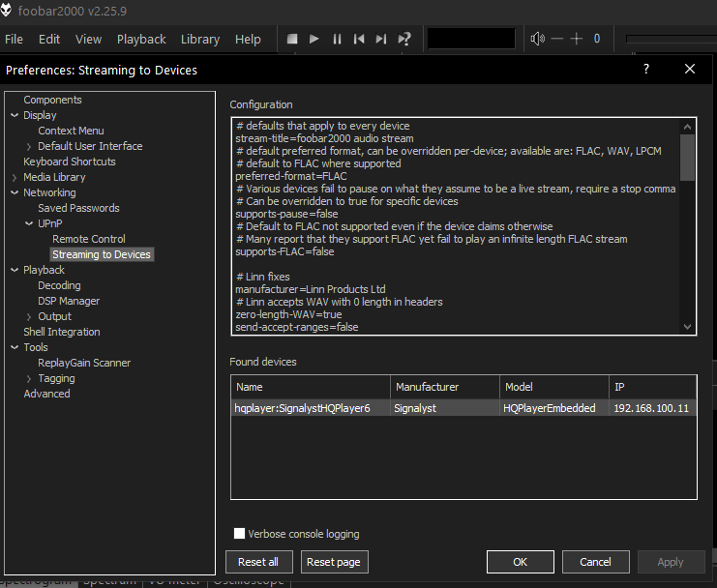Screen dimensions: 717x588
Task: Open Remote Control preferences page
Action: 89,239
